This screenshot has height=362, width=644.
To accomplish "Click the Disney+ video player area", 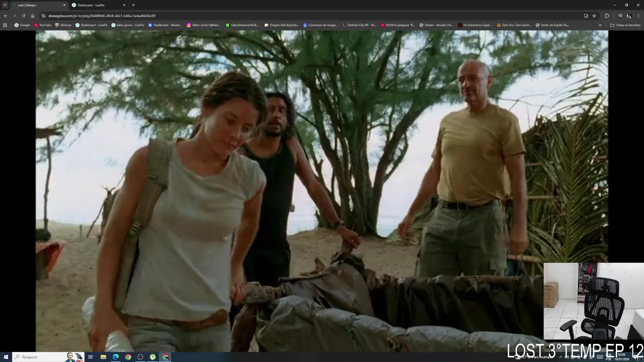I will click(x=321, y=191).
